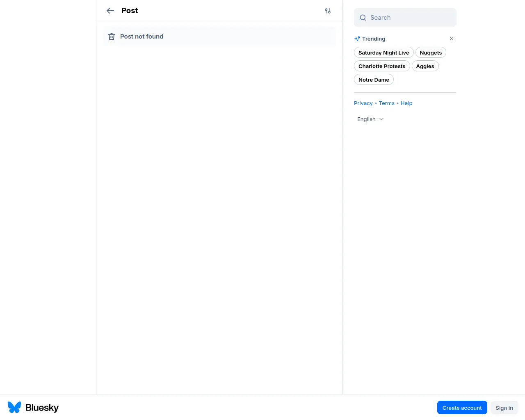View the Charlotte Protests trending topic
Viewport: 525px width, 420px height.
pos(382,66)
